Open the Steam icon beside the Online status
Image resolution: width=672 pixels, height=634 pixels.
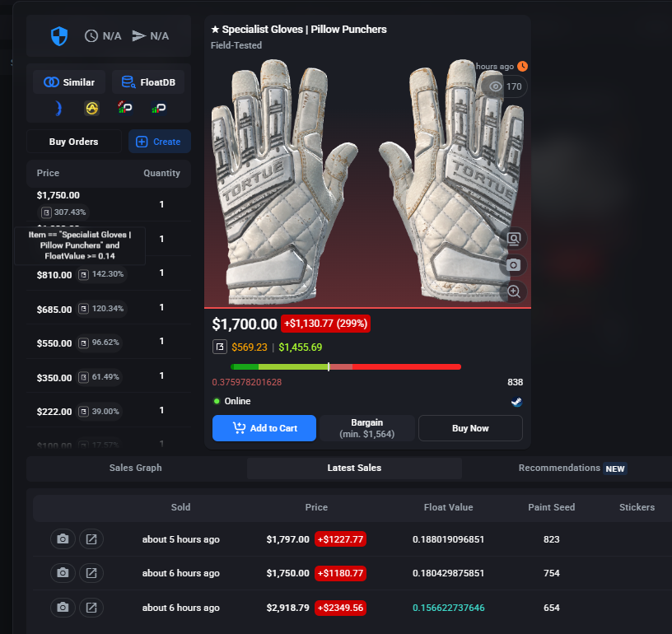516,401
